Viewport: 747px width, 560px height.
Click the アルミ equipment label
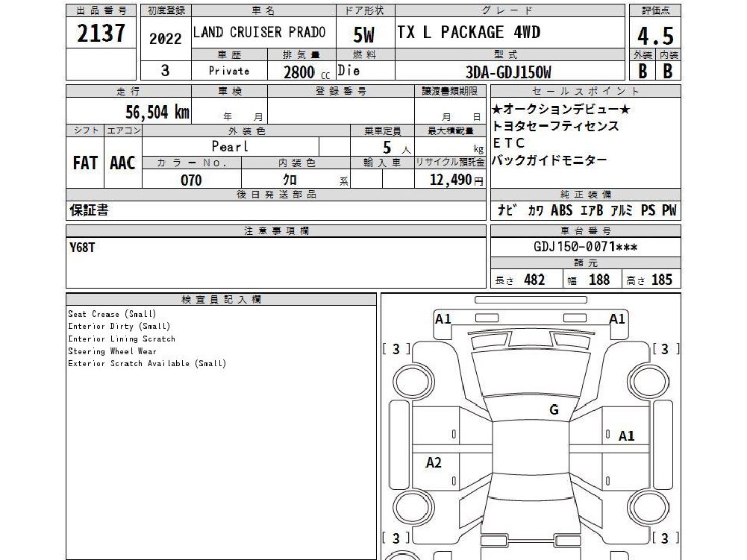[622, 210]
